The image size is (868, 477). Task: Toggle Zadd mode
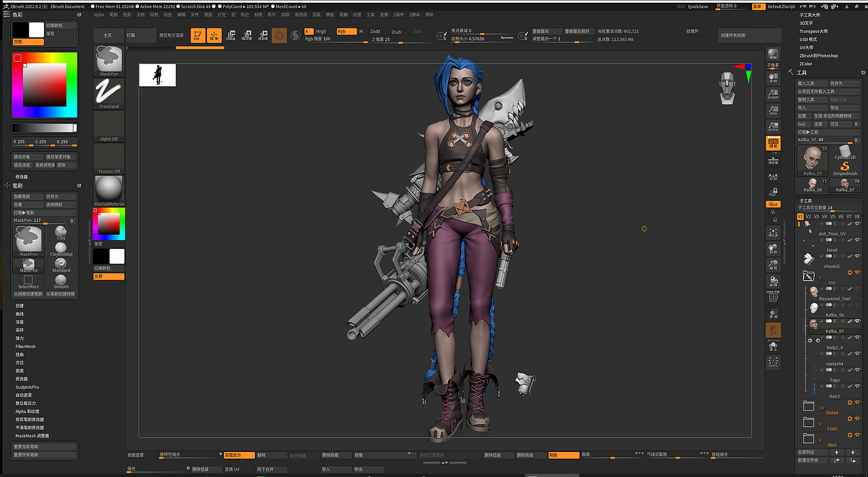coord(375,31)
